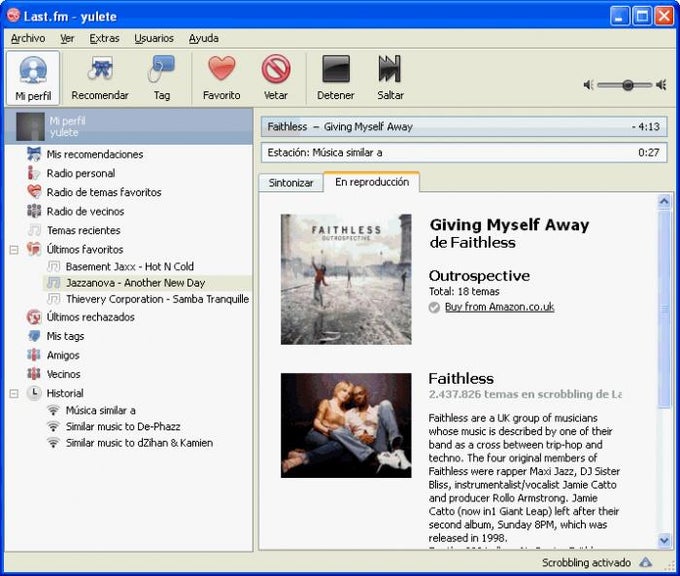Select Últimos favoritos item
The height and width of the screenshot is (576, 680).
85,249
